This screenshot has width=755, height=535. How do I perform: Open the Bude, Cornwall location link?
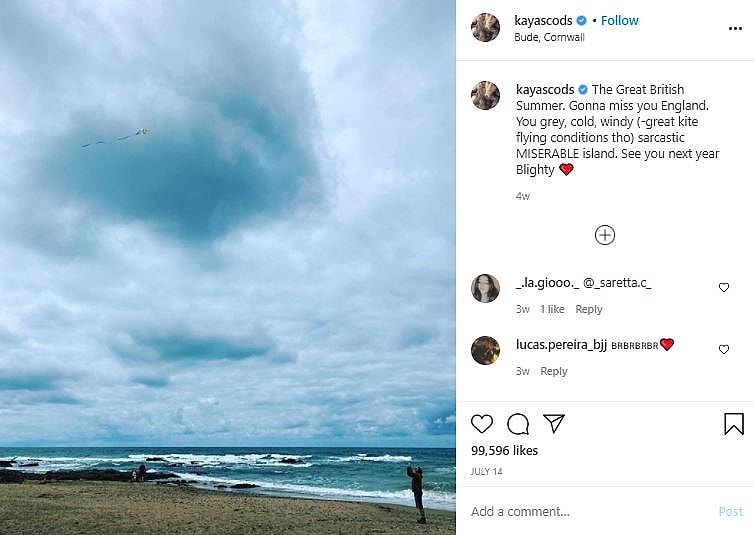pos(549,38)
